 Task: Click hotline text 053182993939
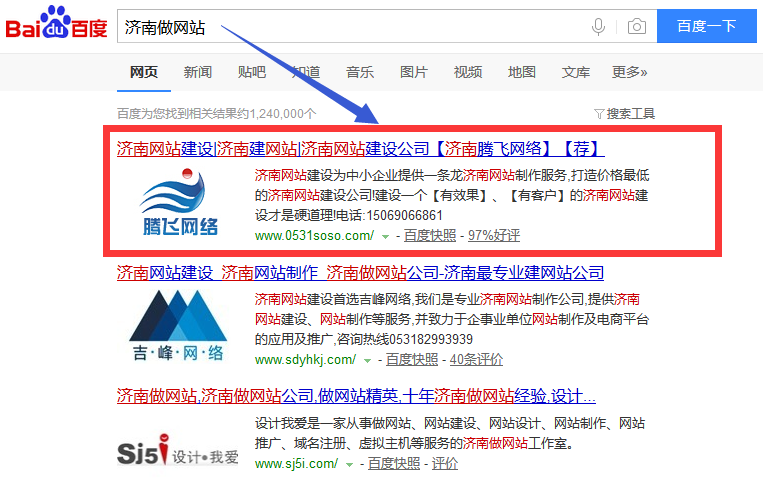coord(431,339)
